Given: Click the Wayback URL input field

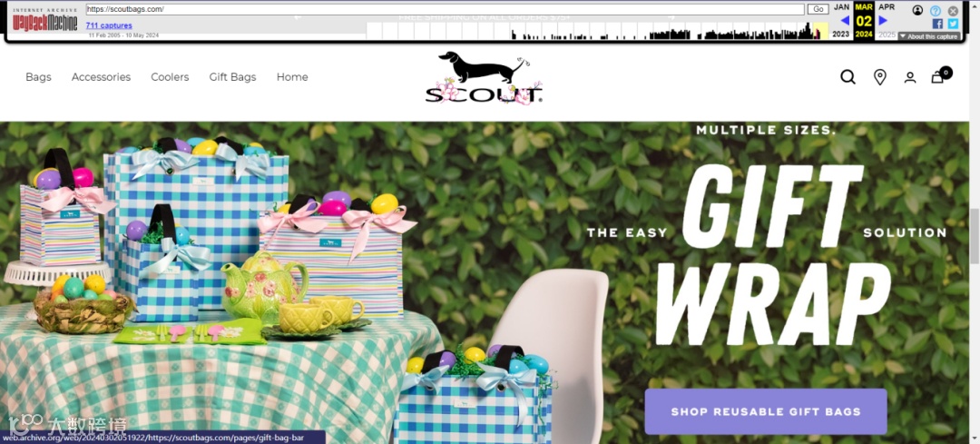Looking at the screenshot, I should 445,9.
